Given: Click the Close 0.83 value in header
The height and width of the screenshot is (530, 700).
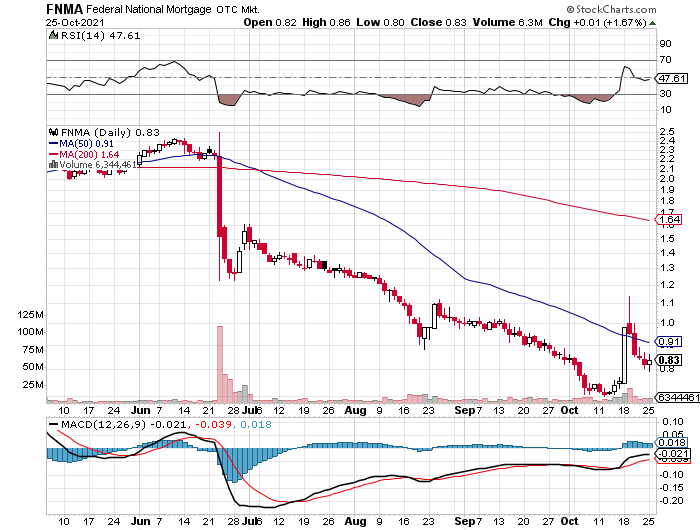Looking at the screenshot, I should tap(438, 22).
